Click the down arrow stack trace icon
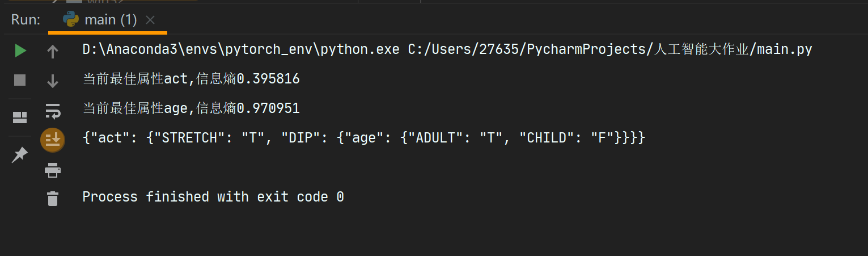Image resolution: width=868 pixels, height=256 pixels. [53, 81]
